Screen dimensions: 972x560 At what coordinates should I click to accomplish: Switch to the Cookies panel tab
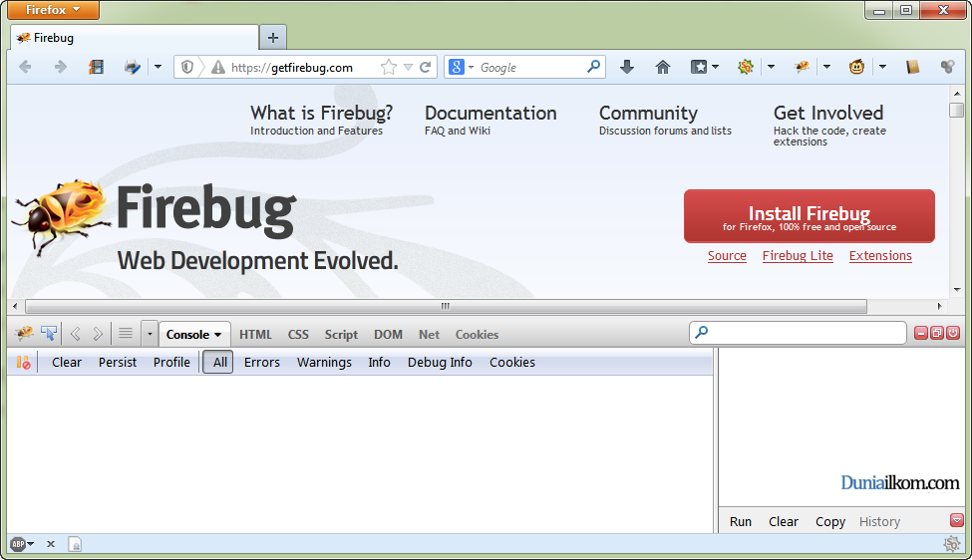(x=477, y=335)
